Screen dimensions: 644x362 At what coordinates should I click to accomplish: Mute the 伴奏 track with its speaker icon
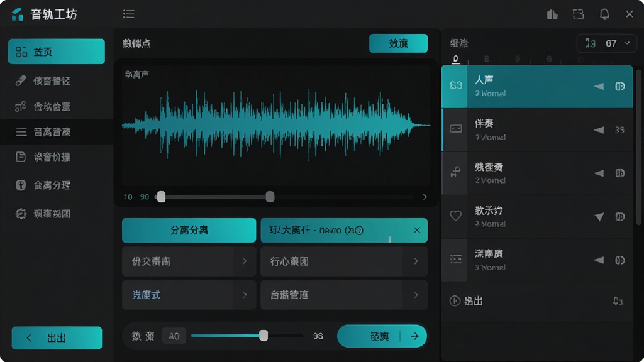point(599,130)
